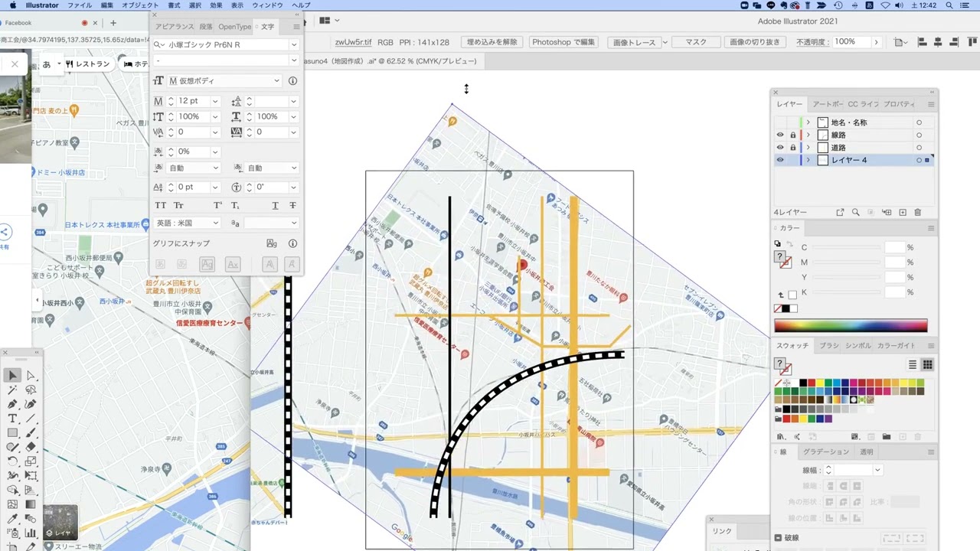The height and width of the screenshot is (551, 980).
Task: Switch to the 段落 tab
Action: pyautogui.click(x=206, y=27)
